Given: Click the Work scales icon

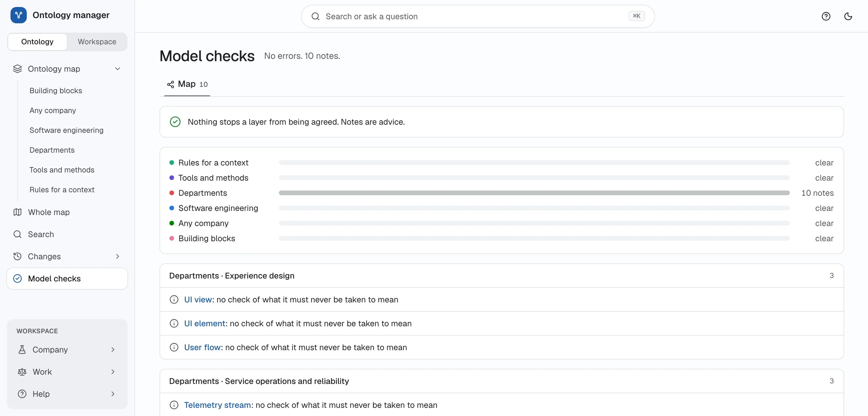Looking at the screenshot, I should 22,372.
